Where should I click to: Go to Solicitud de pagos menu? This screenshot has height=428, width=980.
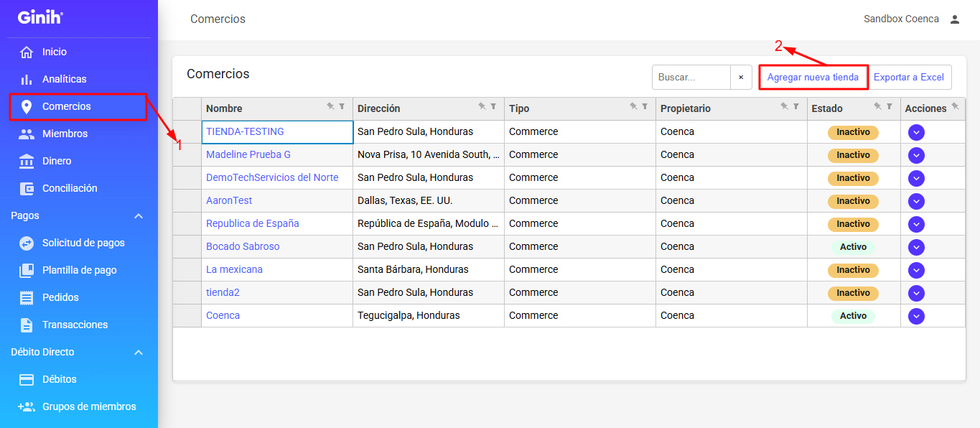[x=83, y=243]
